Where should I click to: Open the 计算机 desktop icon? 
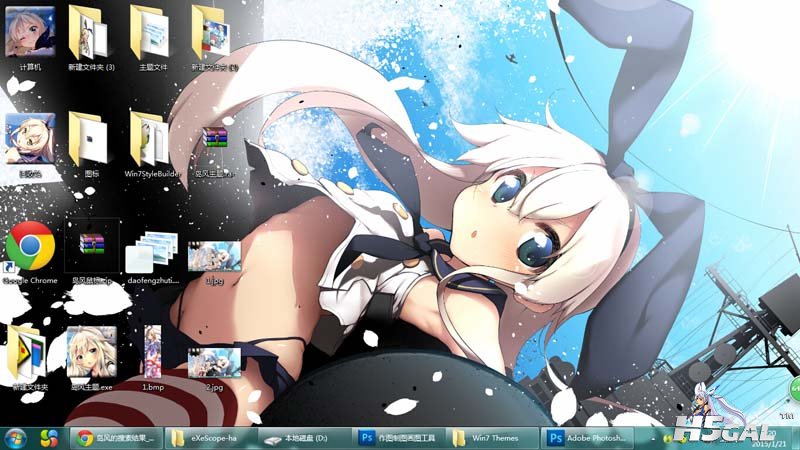pyautogui.click(x=30, y=34)
